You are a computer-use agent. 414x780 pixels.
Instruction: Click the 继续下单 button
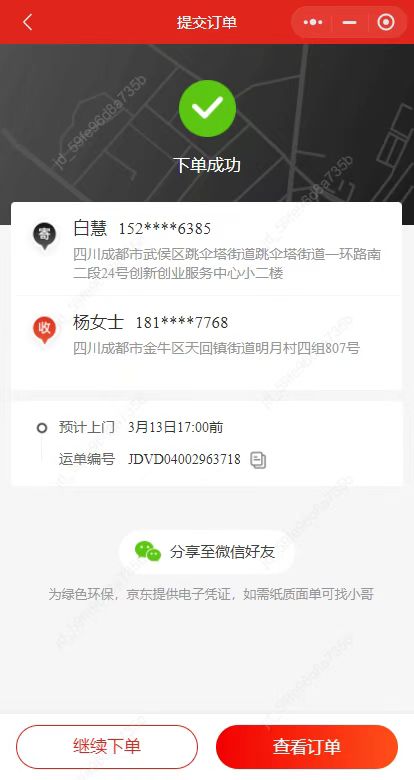coord(107,747)
